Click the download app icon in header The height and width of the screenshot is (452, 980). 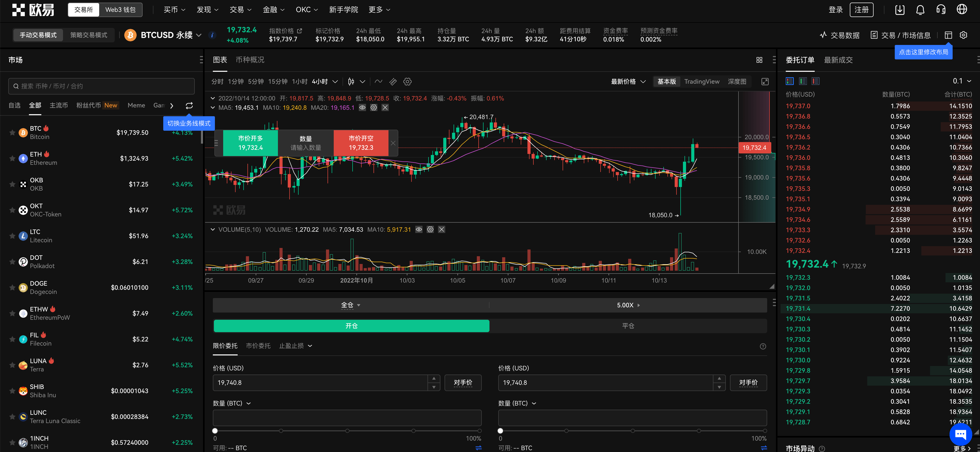[900, 10]
